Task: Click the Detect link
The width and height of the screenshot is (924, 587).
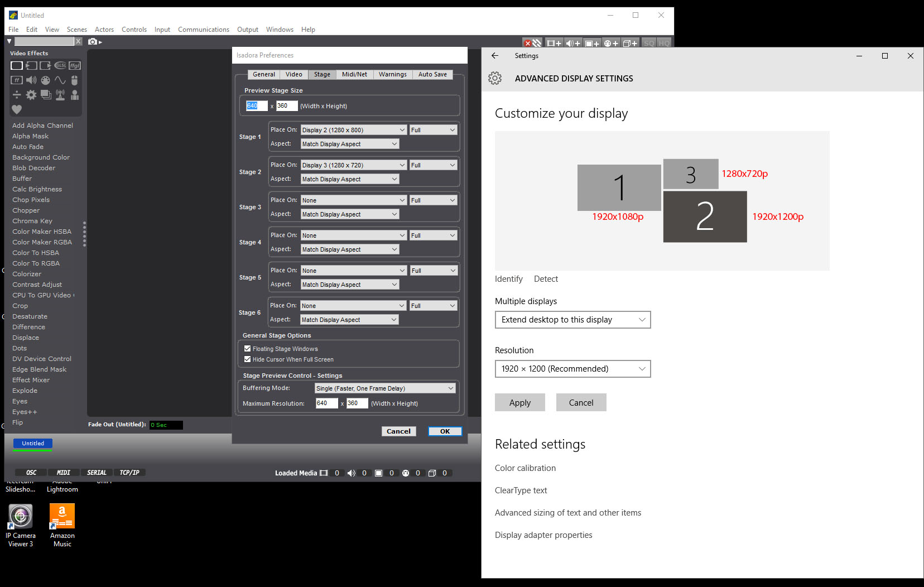Action: coord(546,279)
